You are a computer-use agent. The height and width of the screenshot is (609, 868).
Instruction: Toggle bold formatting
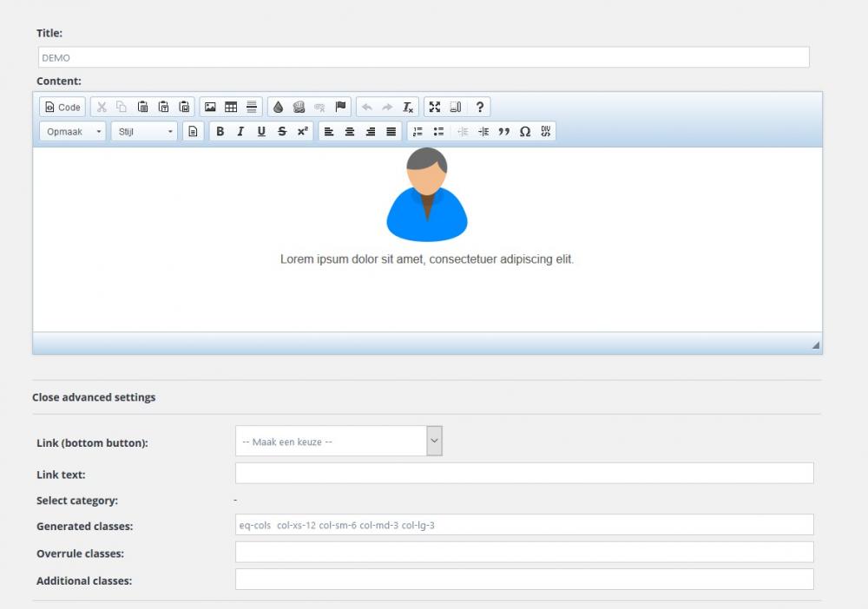click(220, 132)
